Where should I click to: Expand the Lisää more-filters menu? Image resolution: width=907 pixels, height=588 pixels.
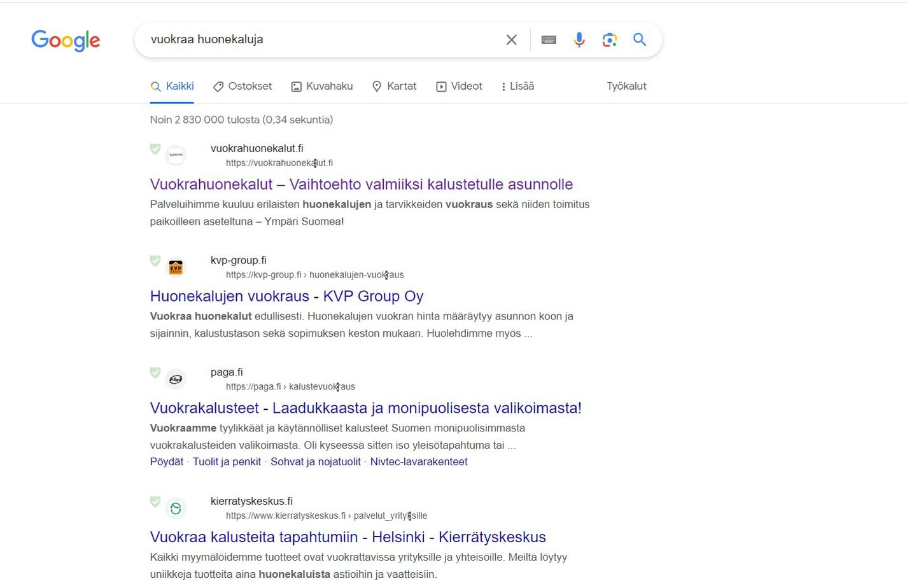tap(518, 87)
